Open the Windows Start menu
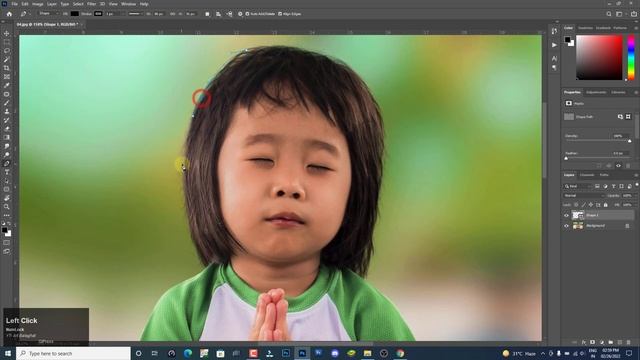This screenshot has height=360, width=640. pyautogui.click(x=8, y=353)
